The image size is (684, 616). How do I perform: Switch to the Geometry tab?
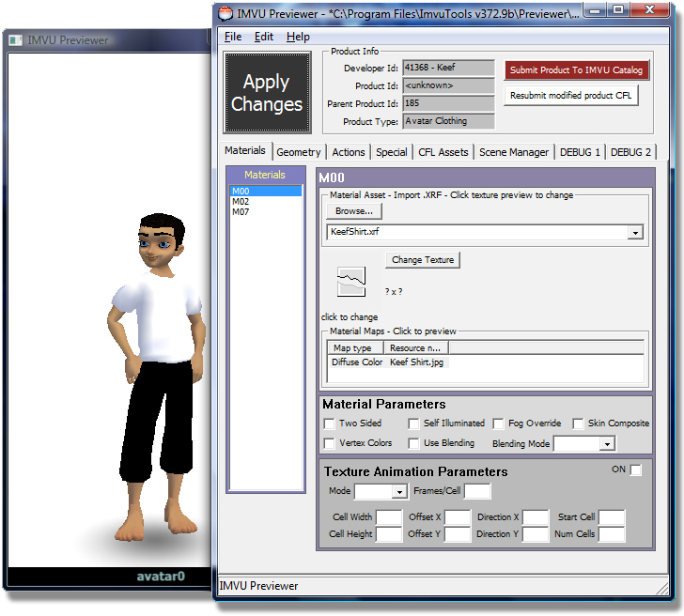coord(299,152)
